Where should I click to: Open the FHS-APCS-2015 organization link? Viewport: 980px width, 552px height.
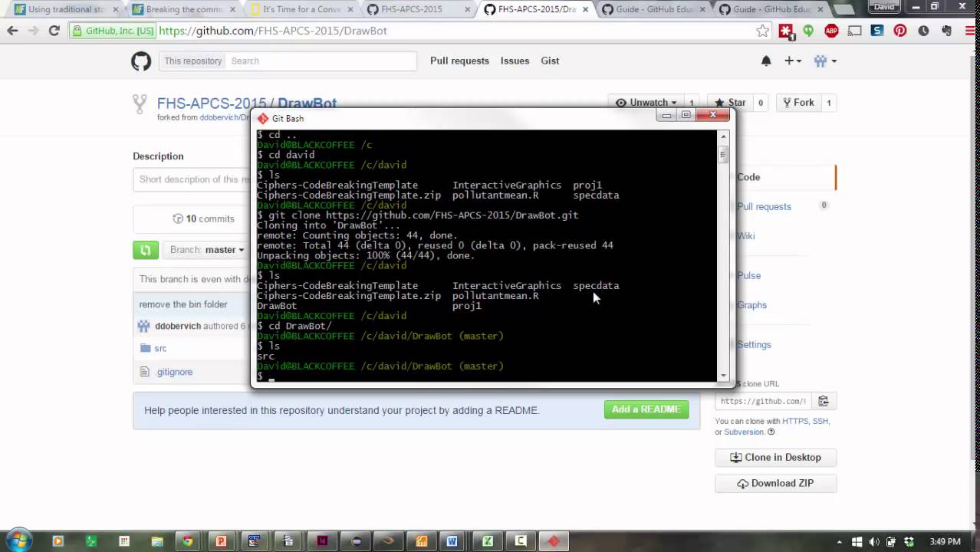pyautogui.click(x=212, y=103)
